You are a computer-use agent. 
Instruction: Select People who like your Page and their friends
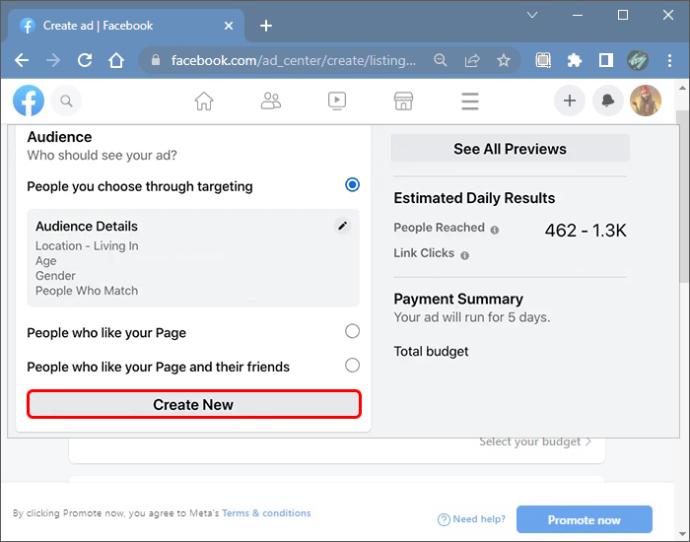352,365
